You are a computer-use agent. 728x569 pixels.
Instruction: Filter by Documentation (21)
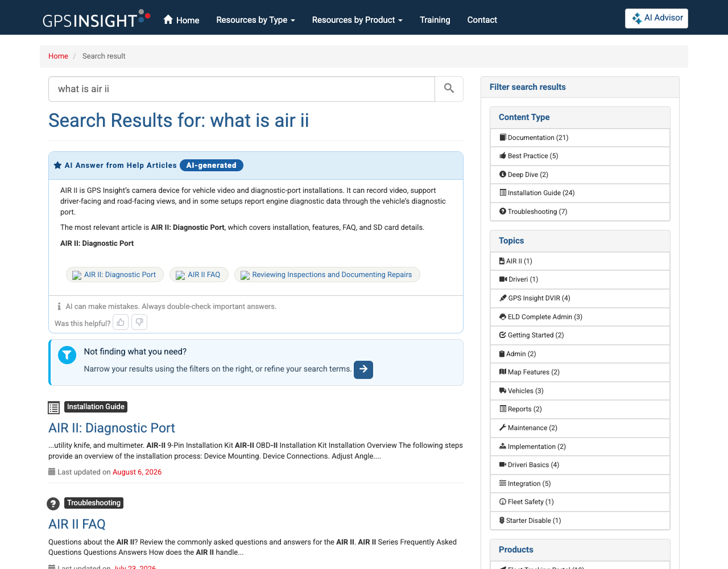pos(580,138)
